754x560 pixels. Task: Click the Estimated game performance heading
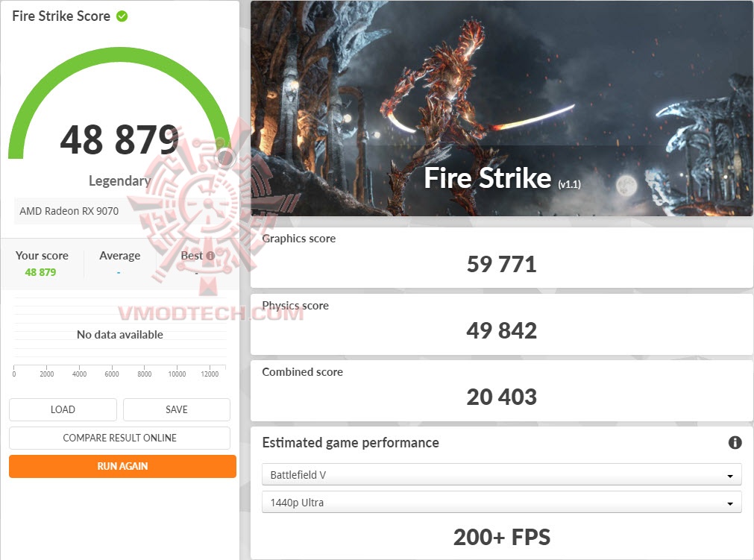click(351, 443)
